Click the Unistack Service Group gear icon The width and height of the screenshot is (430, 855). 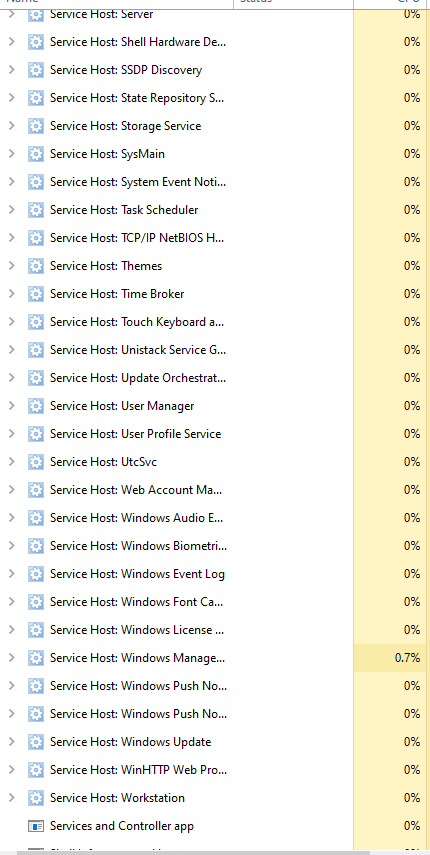[x=35, y=350]
